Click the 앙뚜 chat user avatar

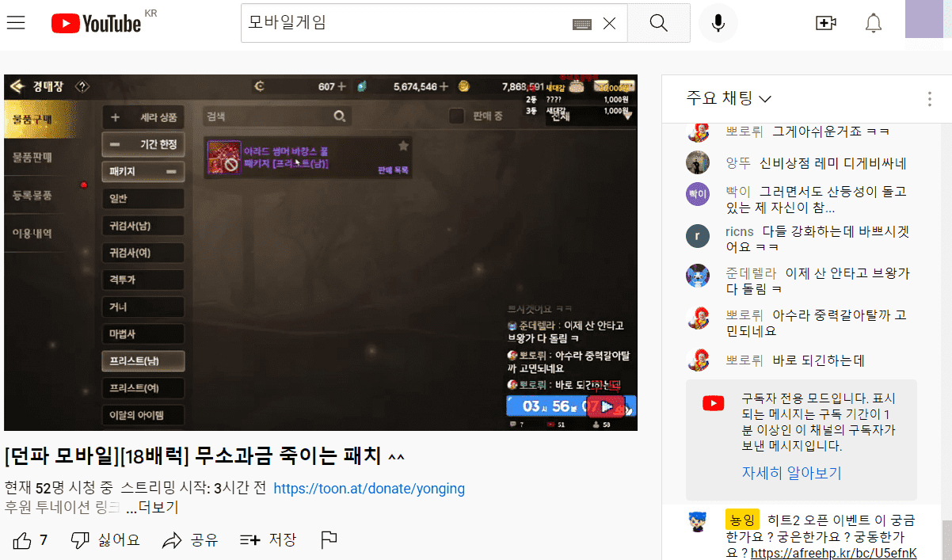point(697,162)
